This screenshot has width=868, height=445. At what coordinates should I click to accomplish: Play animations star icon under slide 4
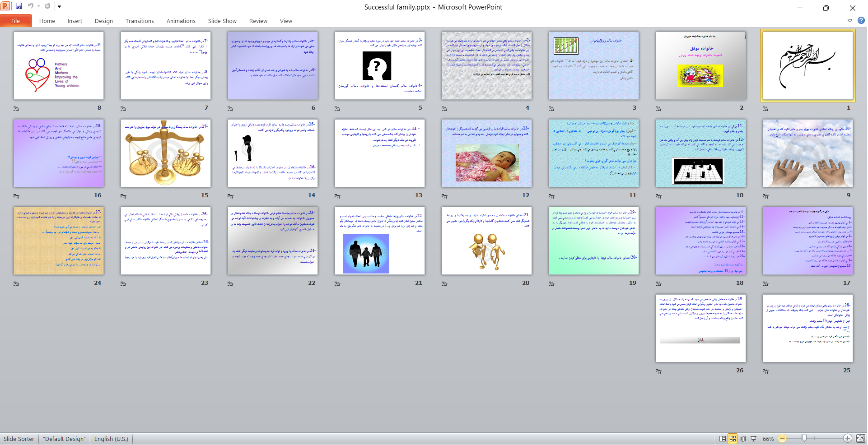point(444,108)
